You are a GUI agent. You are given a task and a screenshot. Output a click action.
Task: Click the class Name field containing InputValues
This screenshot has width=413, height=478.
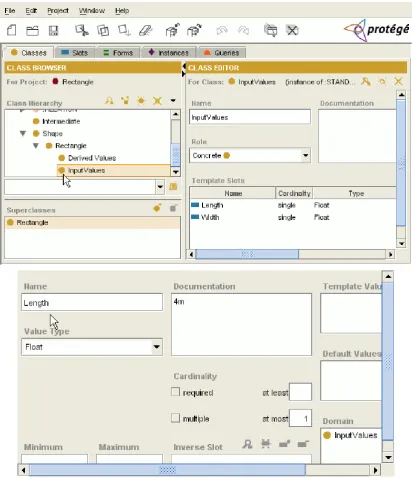point(250,117)
